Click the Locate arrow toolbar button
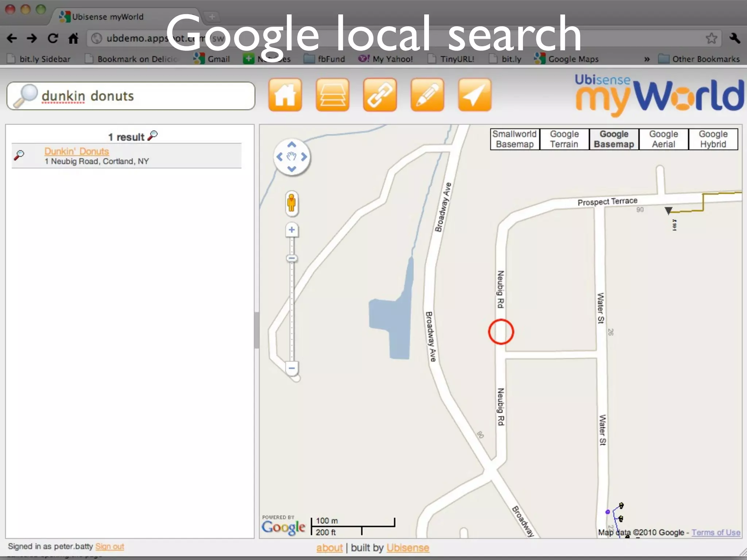 (x=475, y=95)
